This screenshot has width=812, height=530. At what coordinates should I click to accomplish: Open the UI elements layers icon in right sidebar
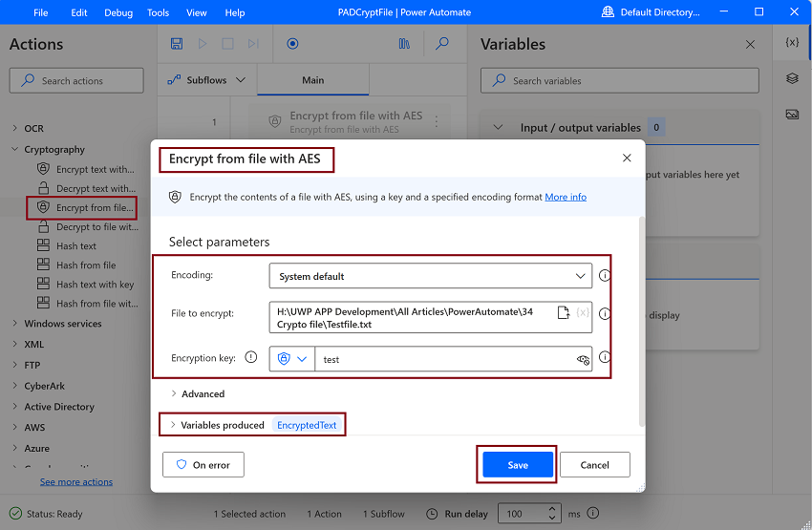pos(792,78)
